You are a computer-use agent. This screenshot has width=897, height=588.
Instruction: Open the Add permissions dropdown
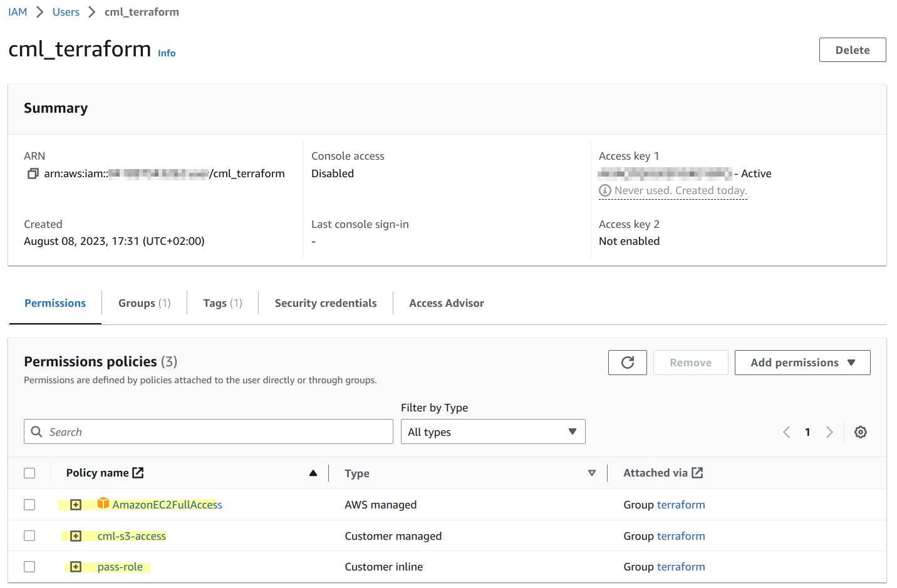[x=802, y=363]
